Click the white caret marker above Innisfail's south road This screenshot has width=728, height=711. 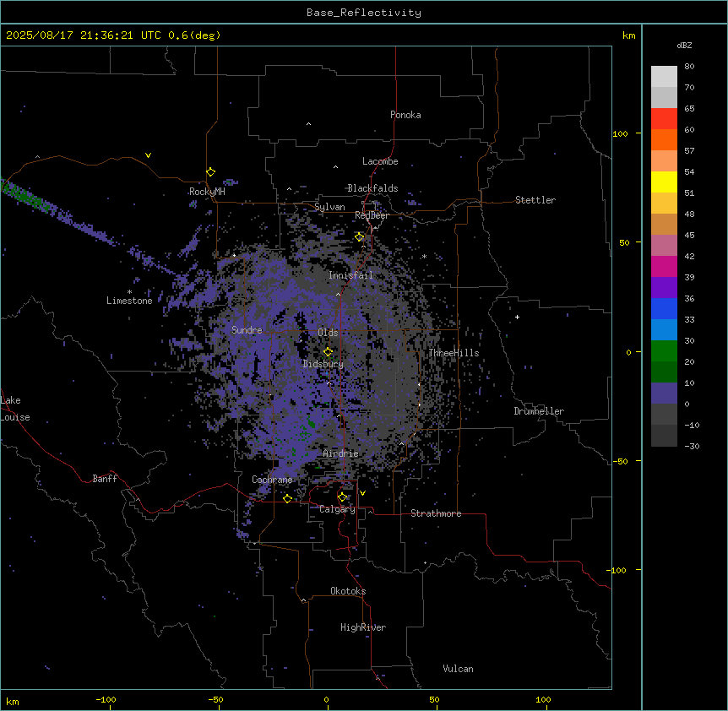338,294
